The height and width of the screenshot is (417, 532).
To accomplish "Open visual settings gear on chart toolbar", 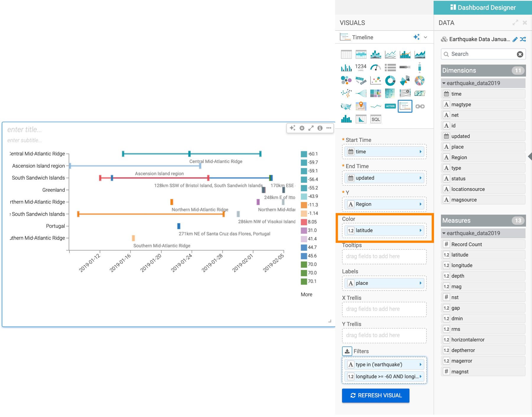I will [x=302, y=128].
